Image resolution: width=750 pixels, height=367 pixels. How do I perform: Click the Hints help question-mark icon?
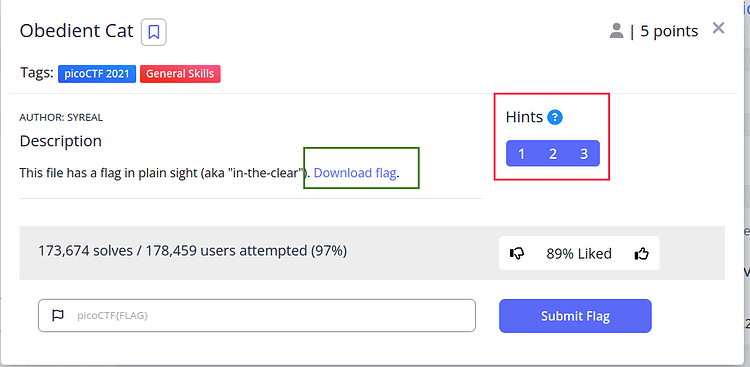[555, 117]
